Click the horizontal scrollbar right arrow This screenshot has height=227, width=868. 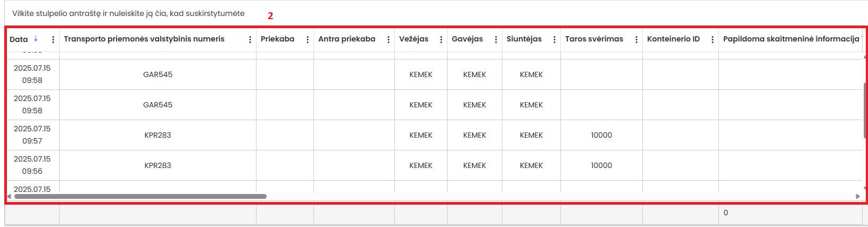click(858, 196)
